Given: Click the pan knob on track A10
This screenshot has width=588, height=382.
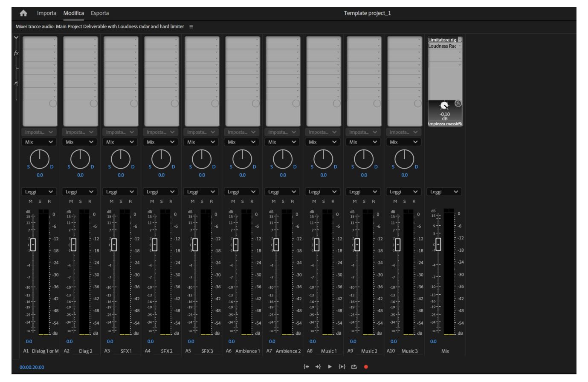Looking at the screenshot, I should point(404,159).
